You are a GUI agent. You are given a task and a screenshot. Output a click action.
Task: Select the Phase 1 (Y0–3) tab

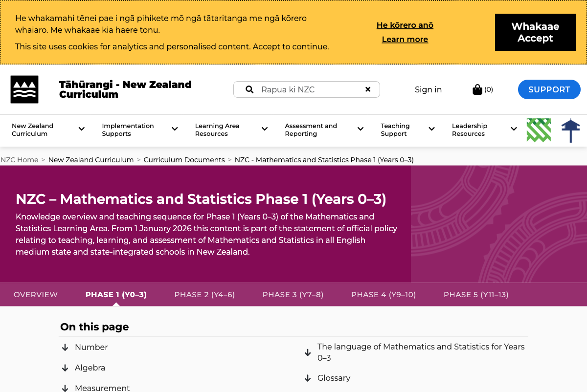click(116, 295)
